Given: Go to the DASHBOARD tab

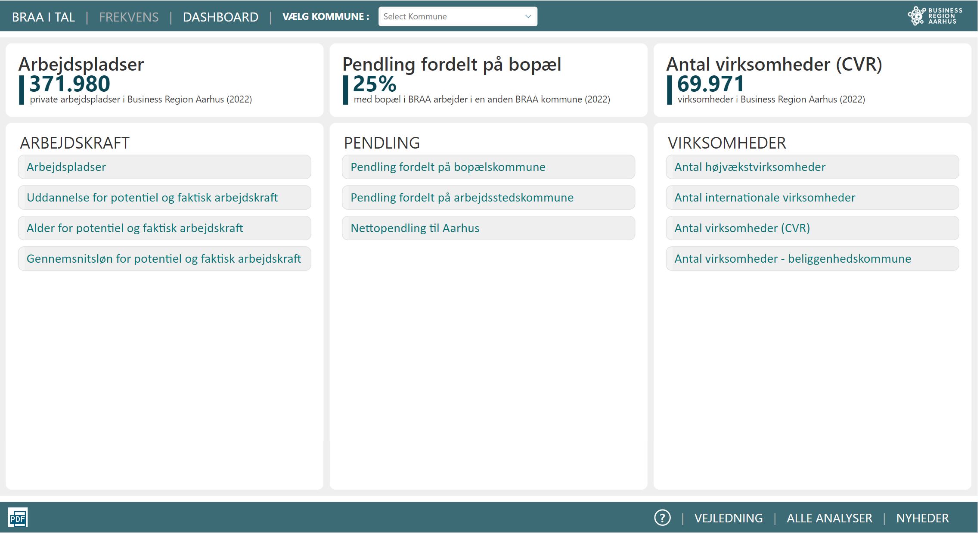Looking at the screenshot, I should (221, 17).
